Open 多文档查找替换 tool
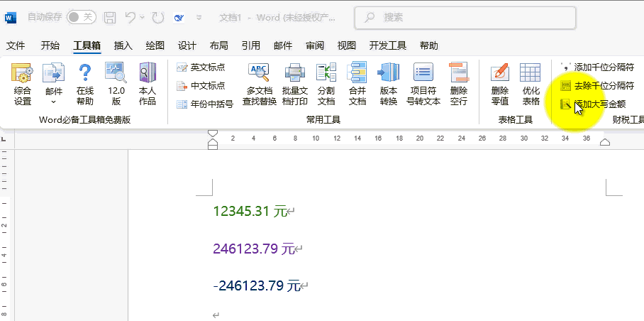This screenshot has height=321, width=644. pos(258,84)
